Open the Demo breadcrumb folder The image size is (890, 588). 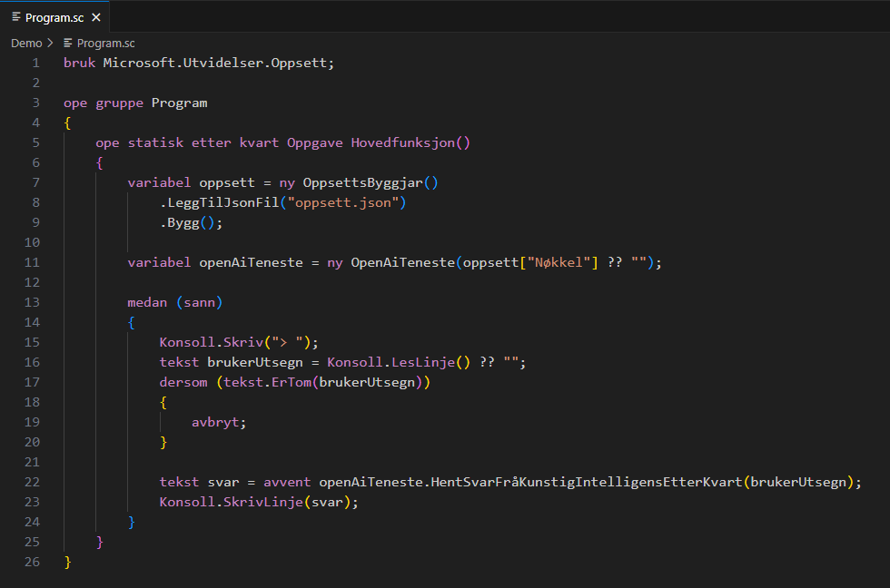pos(26,43)
